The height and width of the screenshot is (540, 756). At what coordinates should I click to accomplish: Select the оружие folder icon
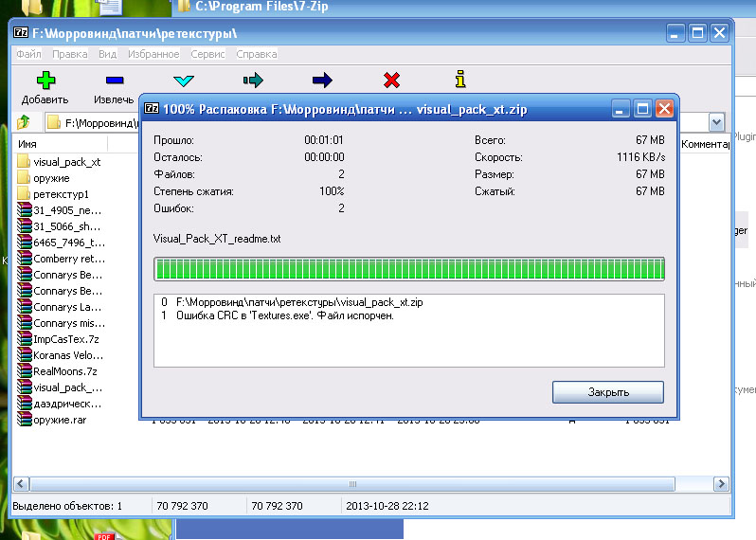24,177
